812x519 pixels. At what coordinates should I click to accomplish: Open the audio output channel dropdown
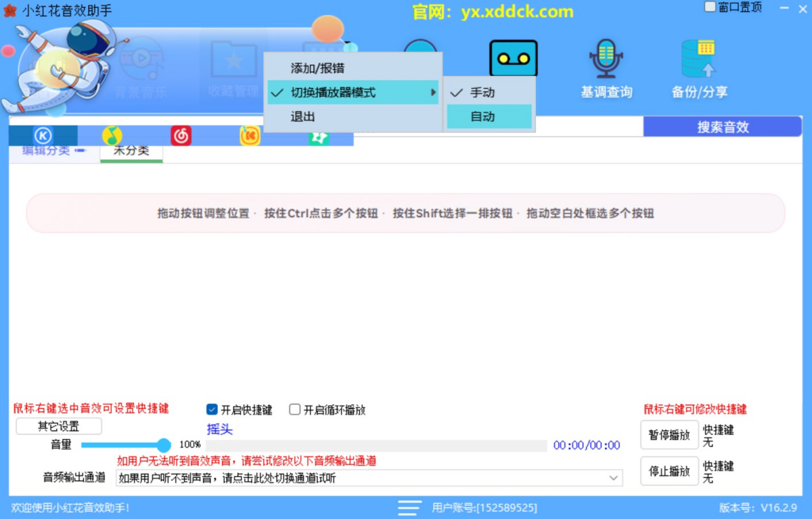(614, 478)
